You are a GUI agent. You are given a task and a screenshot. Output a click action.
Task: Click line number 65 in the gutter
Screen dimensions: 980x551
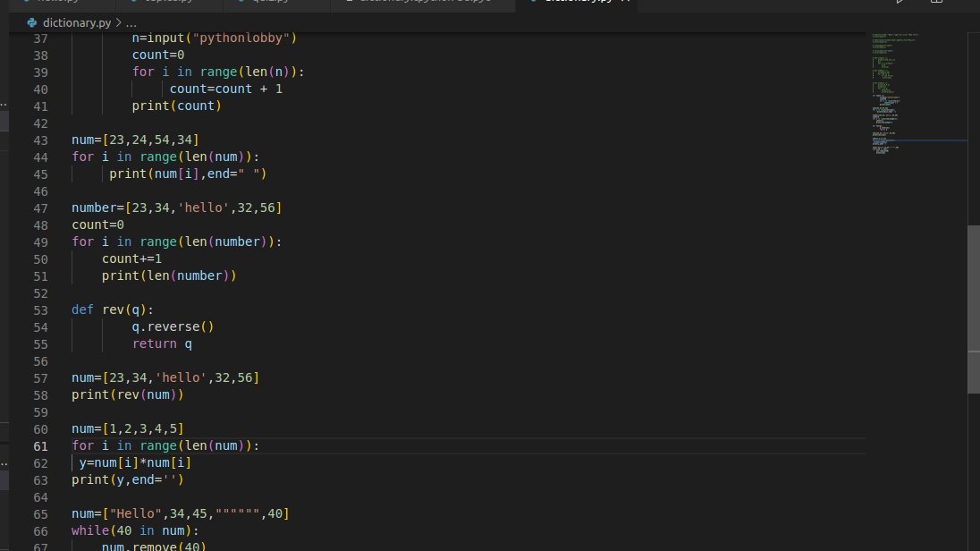[x=40, y=514]
